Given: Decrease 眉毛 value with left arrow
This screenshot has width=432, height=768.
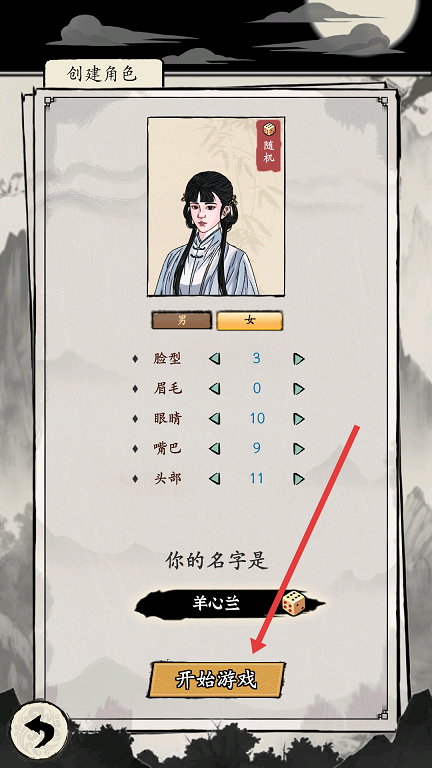Looking at the screenshot, I should [214, 389].
